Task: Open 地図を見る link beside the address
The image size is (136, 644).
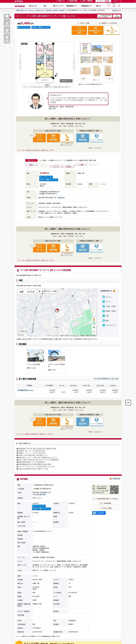Action: (x=61, y=197)
